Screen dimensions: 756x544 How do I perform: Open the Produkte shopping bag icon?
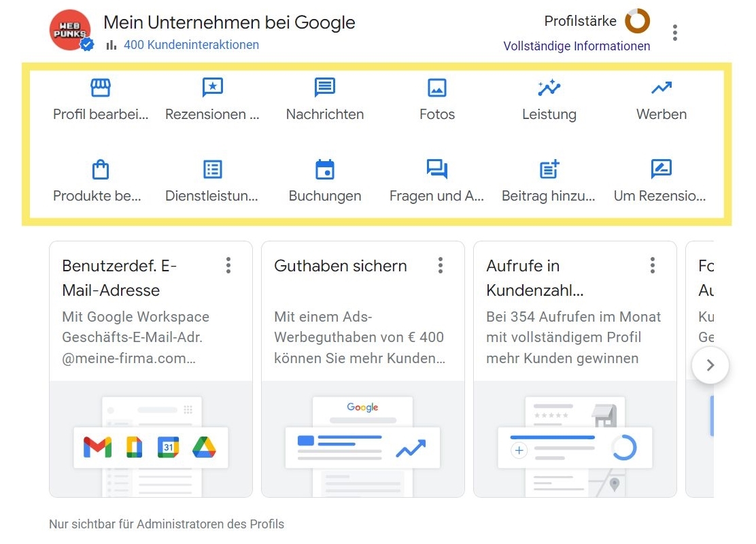[101, 169]
